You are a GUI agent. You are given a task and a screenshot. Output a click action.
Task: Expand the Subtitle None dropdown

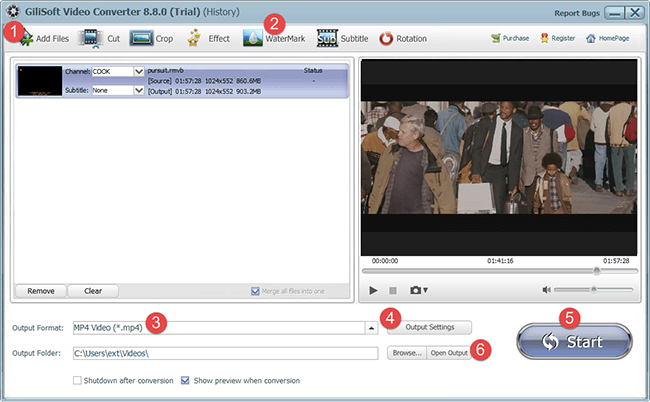[139, 90]
